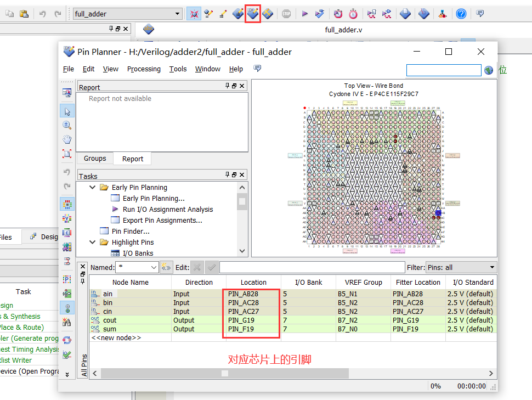
Task: Click Tasks panel scroll down arrow
Action: (x=242, y=251)
